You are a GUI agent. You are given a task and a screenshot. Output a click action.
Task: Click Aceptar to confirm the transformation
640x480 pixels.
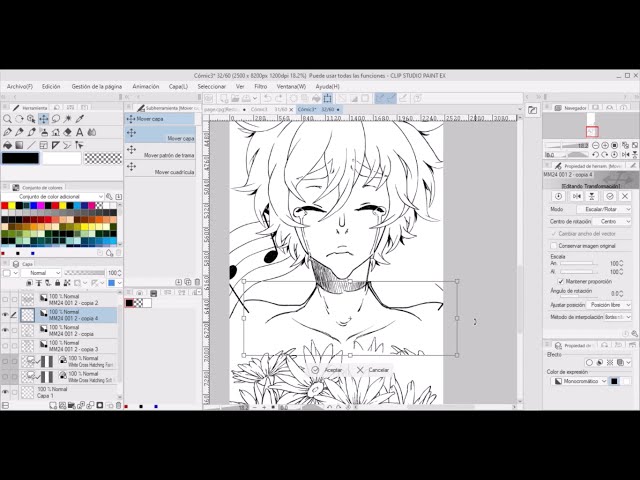327,370
